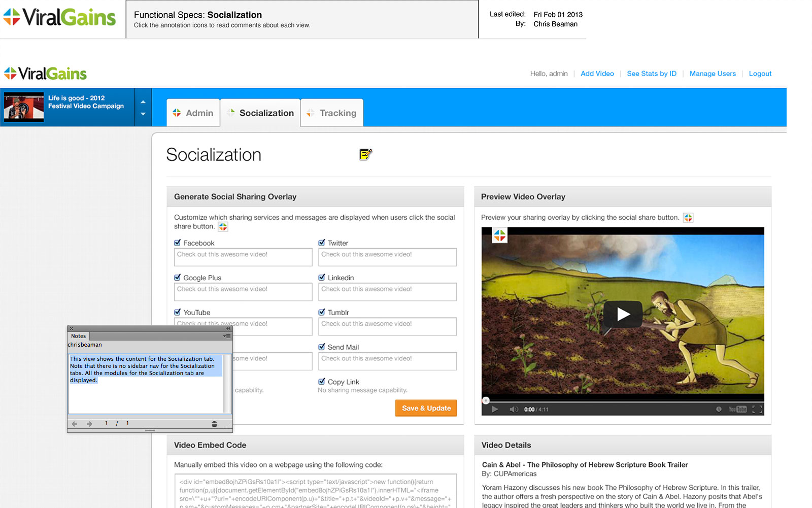Enter fullscreen with the player's fullscreen icon
The image size is (812, 508).
[757, 409]
